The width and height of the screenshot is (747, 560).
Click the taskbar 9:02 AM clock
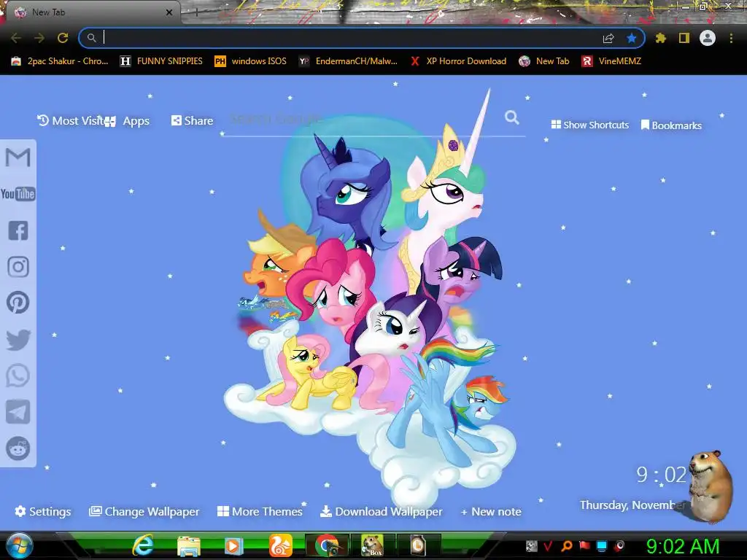click(x=683, y=546)
